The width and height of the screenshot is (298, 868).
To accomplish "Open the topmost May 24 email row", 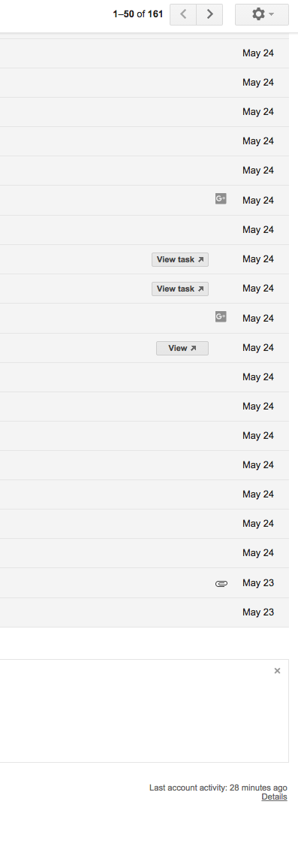I will coord(144,53).
